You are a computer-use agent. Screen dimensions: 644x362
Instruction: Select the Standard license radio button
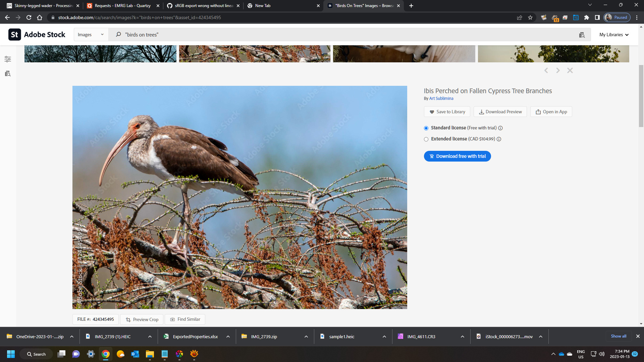pyautogui.click(x=426, y=128)
